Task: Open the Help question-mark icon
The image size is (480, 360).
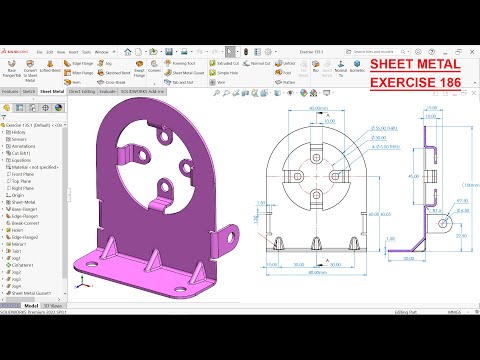Action: (432, 52)
